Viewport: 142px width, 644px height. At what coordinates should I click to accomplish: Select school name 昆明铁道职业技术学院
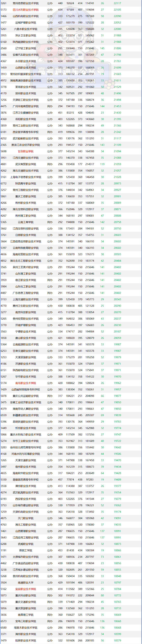[26, 422]
